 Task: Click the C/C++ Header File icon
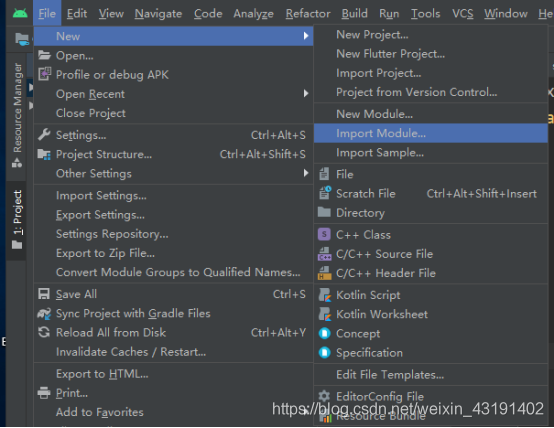point(324,273)
